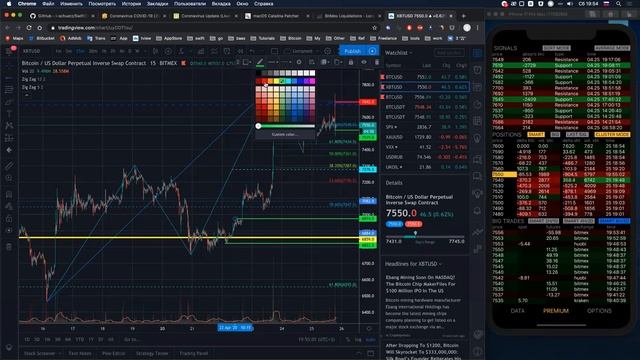This screenshot has width=640, height=360.
Task: Delete selected drawing with trash icon in floating toolbar
Action: coord(376,62)
